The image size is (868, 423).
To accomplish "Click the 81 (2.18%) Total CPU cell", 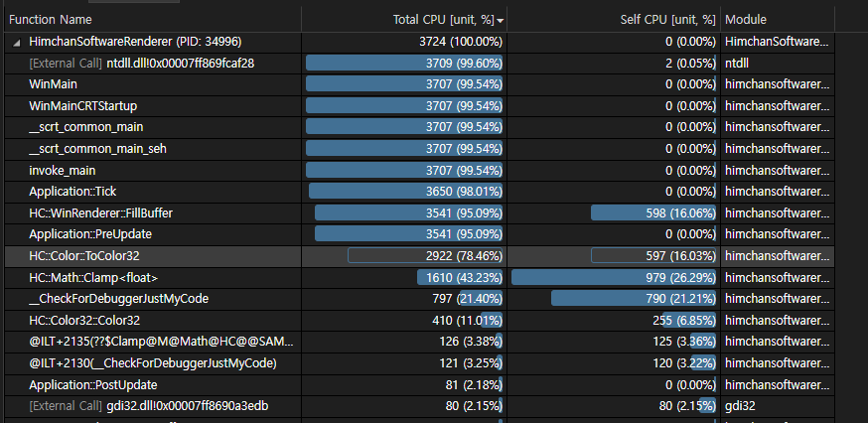I will pos(404,385).
